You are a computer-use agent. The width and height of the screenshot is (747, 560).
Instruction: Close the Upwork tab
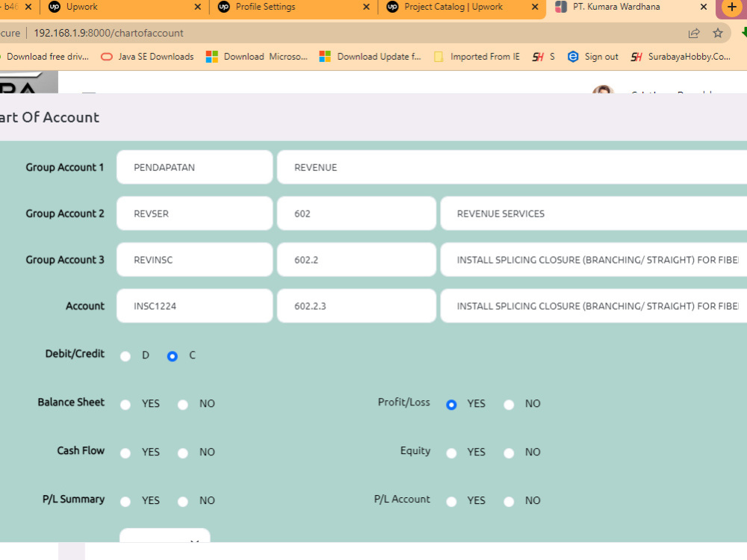tap(198, 7)
